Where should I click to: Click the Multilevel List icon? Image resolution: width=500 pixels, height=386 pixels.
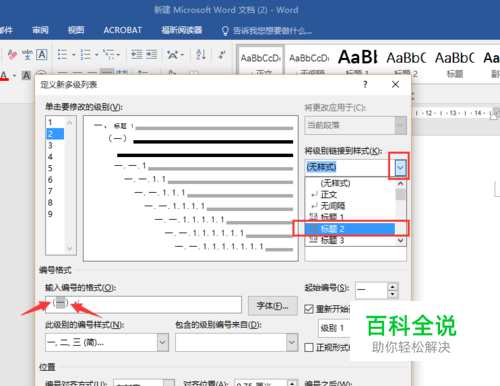[x=109, y=54]
